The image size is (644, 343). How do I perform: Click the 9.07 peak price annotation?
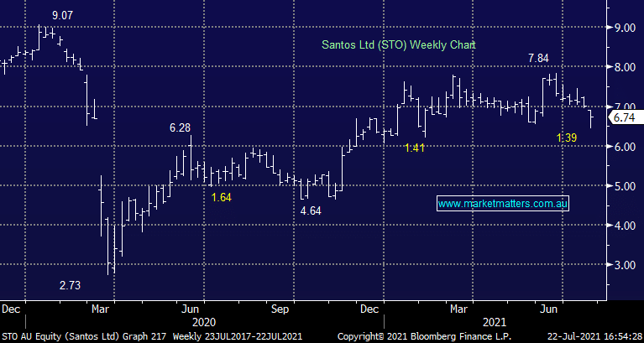coord(62,15)
